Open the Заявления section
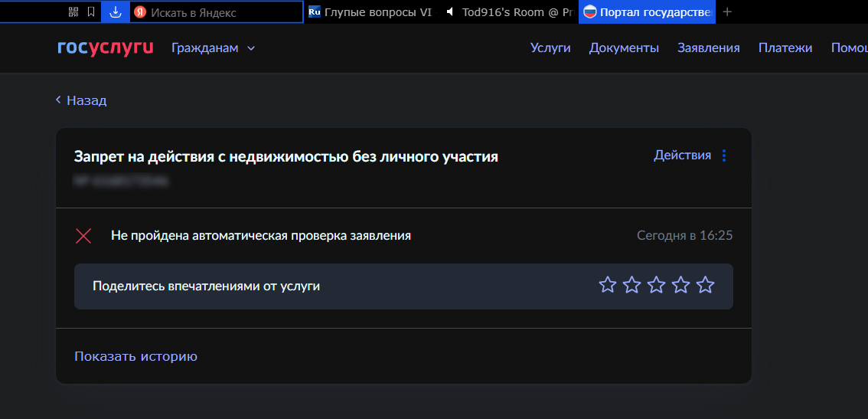The image size is (868, 419). [708, 47]
